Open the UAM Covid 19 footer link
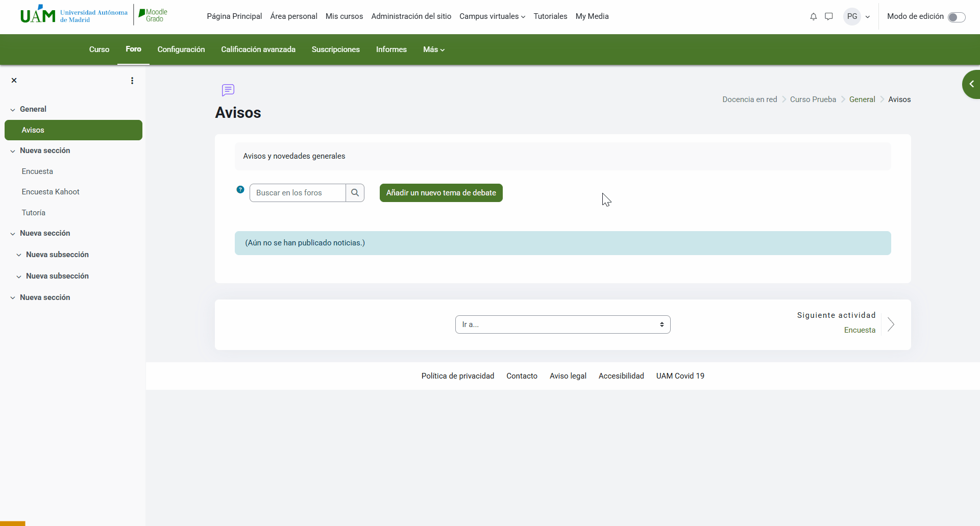 point(680,376)
